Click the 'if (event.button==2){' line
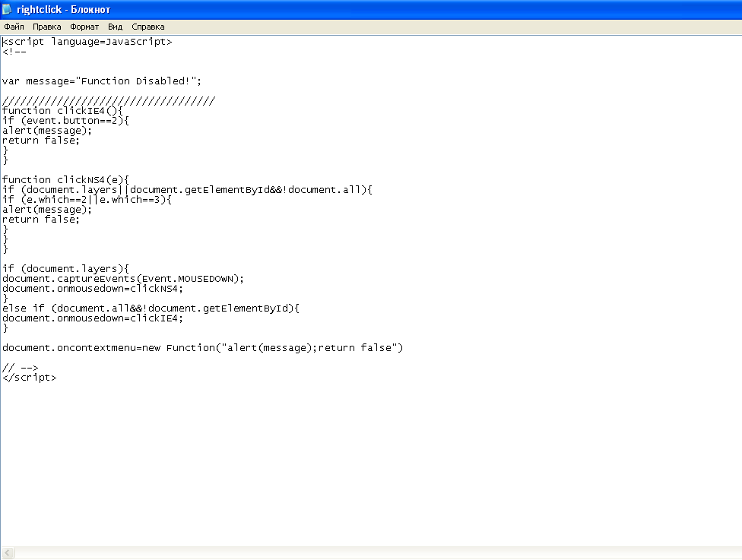 [66, 121]
